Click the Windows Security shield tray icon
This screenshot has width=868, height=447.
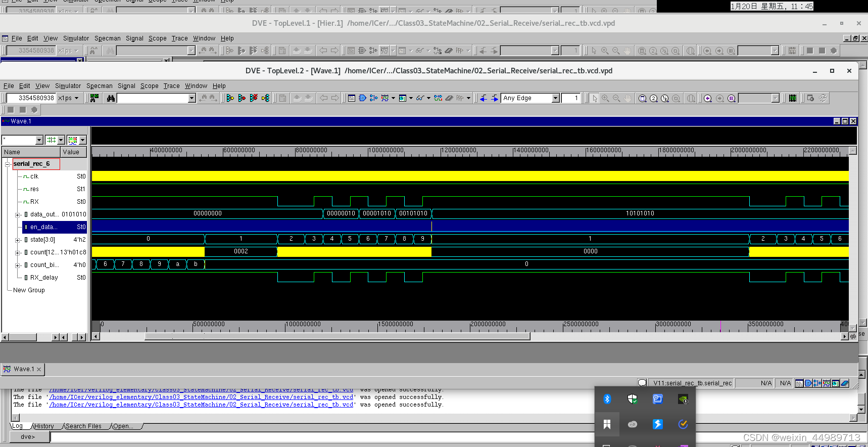pos(632,399)
